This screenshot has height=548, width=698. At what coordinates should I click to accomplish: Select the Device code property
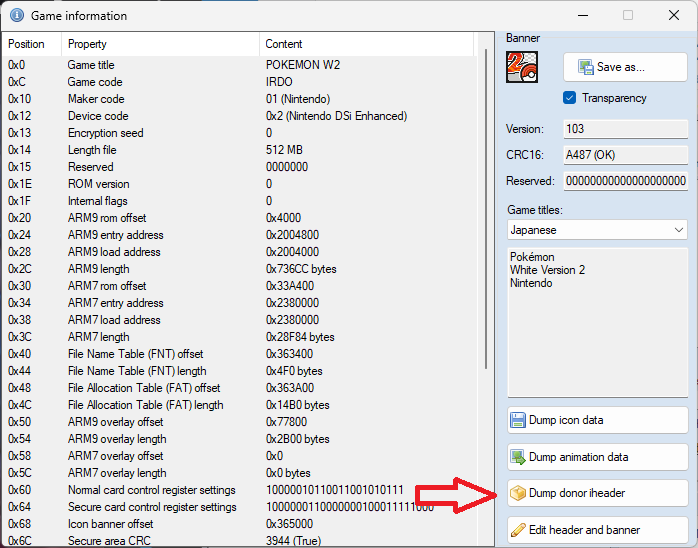click(98, 116)
